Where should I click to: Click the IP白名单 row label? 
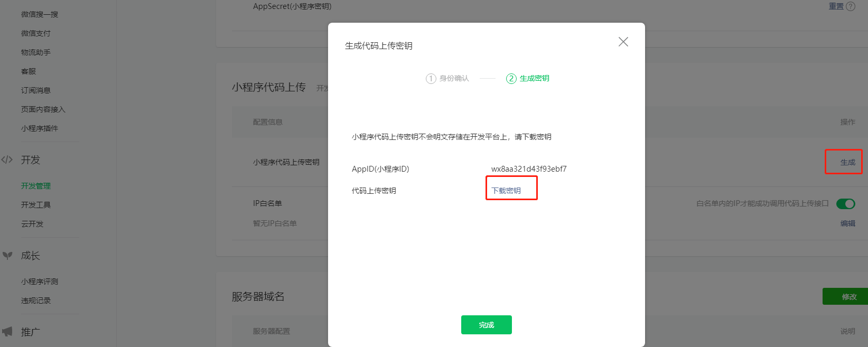coord(267,203)
